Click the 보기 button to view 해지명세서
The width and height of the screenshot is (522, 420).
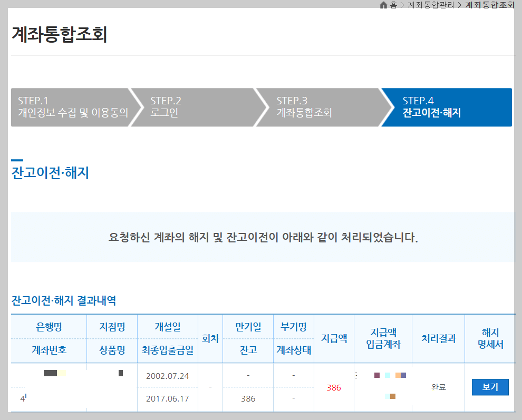(x=490, y=387)
